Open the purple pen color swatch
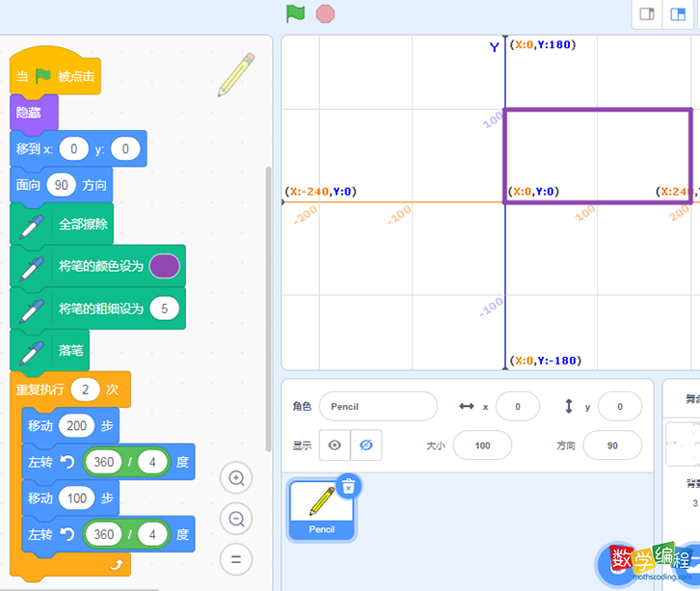 pos(164,265)
